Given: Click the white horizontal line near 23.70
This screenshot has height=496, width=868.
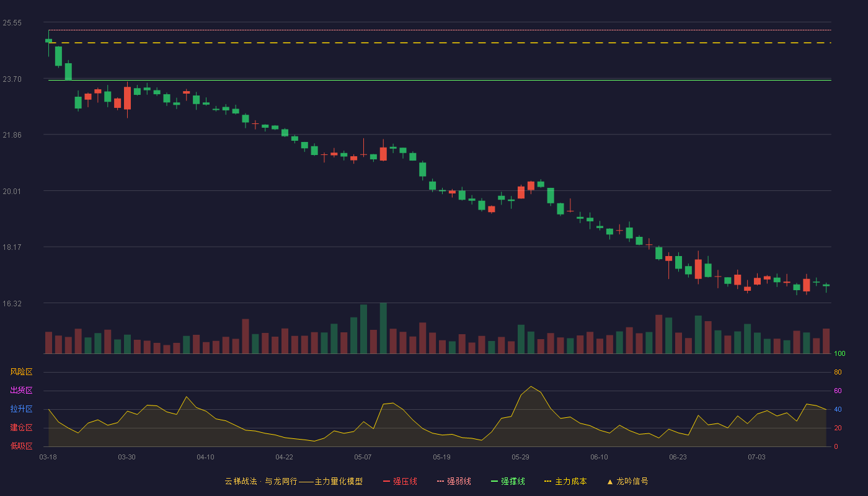Looking at the screenshot, I should point(440,80).
